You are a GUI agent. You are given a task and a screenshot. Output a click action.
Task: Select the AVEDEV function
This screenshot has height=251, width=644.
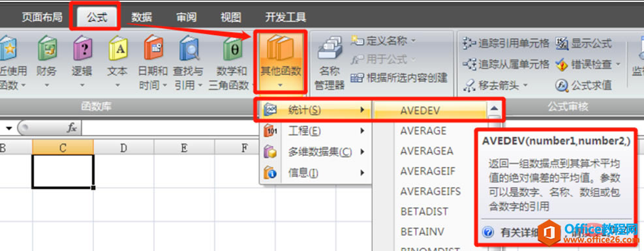(431, 110)
